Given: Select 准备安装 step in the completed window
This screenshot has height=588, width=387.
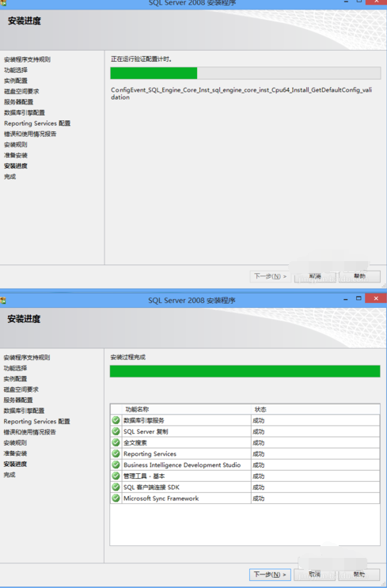Looking at the screenshot, I should coord(15,453).
